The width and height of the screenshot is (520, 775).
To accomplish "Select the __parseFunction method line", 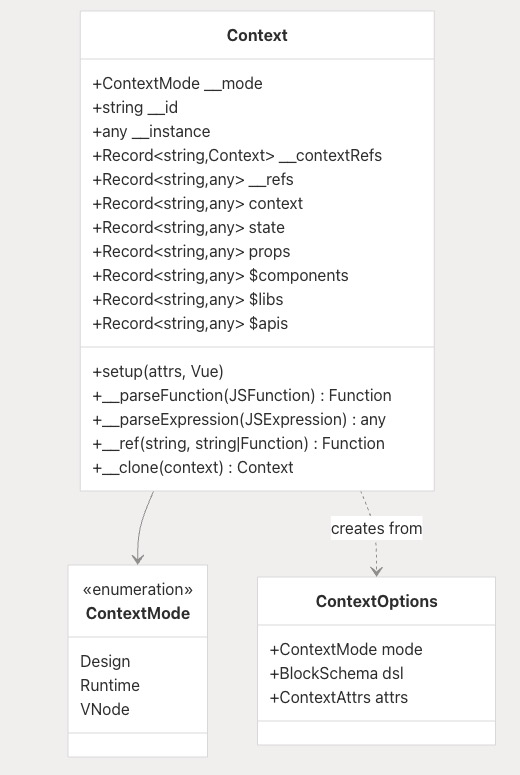I will tap(242, 395).
